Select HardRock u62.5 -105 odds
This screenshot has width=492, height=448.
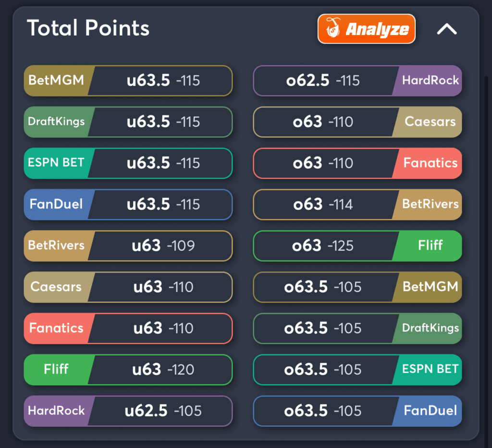point(128,411)
